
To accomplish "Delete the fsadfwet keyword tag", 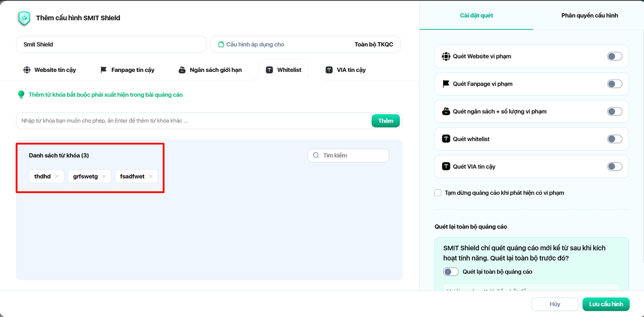I will pyautogui.click(x=150, y=177).
